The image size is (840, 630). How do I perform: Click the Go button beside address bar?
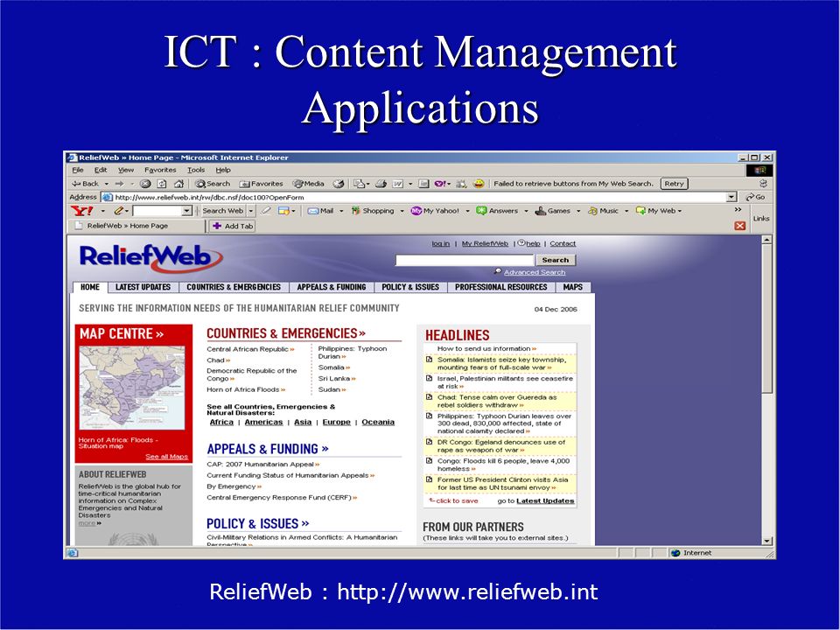[x=755, y=197]
